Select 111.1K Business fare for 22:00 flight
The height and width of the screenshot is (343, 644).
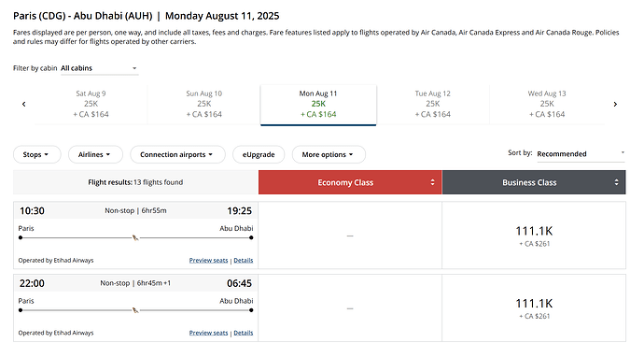pos(534,308)
